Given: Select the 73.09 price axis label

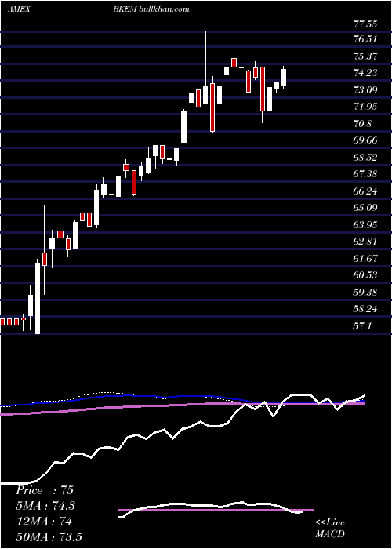Looking at the screenshot, I should pyautogui.click(x=366, y=89).
